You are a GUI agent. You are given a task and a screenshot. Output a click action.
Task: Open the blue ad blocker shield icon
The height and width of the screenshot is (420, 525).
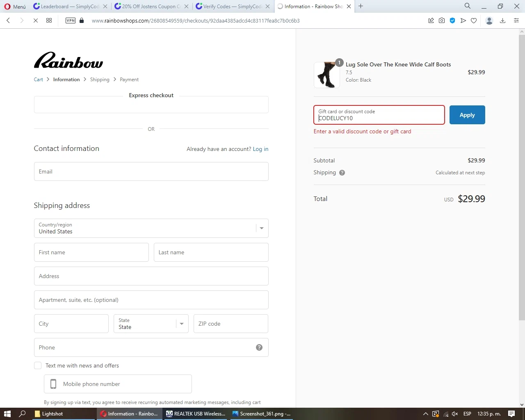click(452, 21)
